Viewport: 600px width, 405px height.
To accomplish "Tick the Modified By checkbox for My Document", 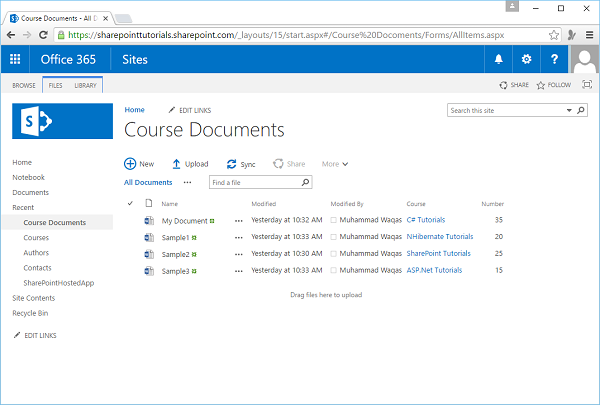I will coord(334,220).
